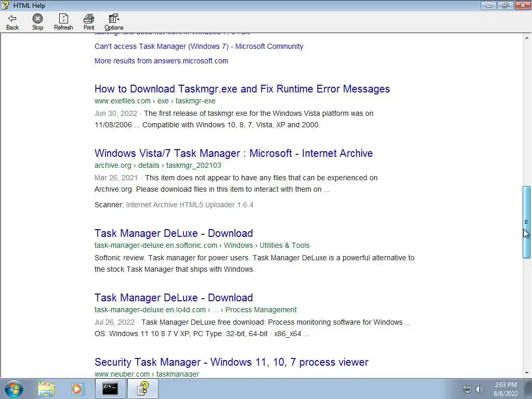Open Windows Vista/7 Task Manager Internet Archive result
Screen dimensions: 532x399
tap(234, 153)
